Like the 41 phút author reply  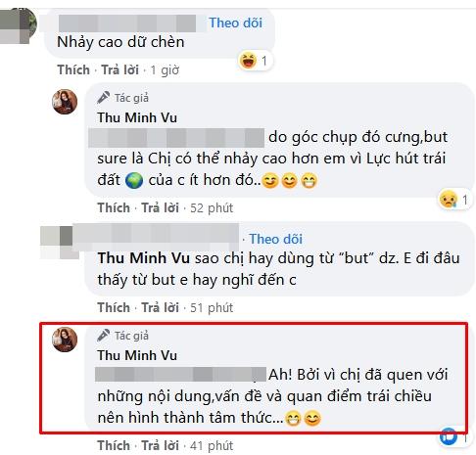point(114,445)
